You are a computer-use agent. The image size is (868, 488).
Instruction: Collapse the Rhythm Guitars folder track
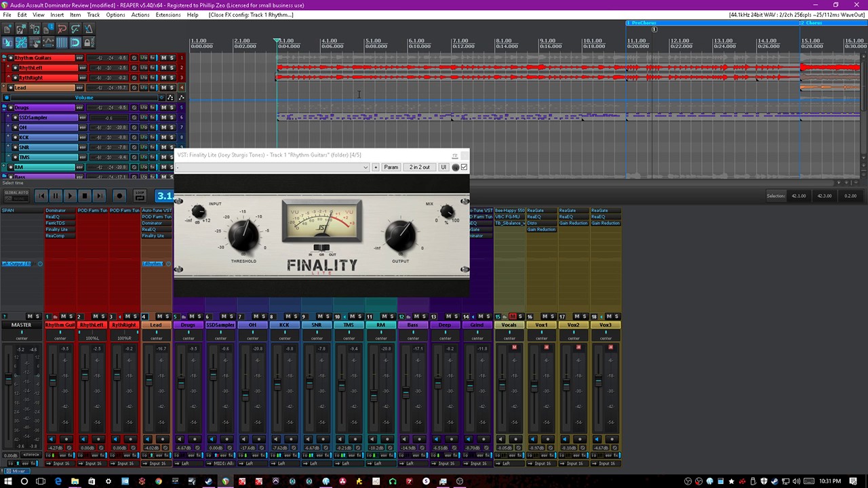point(5,58)
